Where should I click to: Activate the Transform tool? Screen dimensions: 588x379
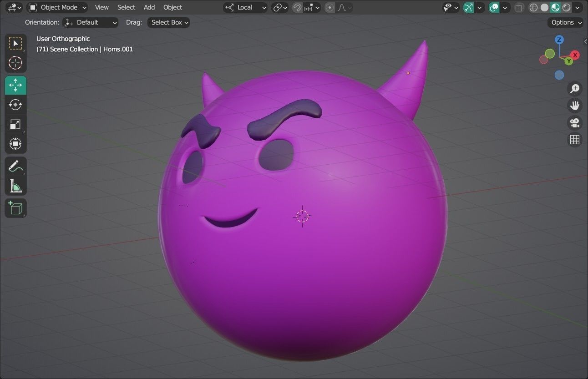[15, 144]
